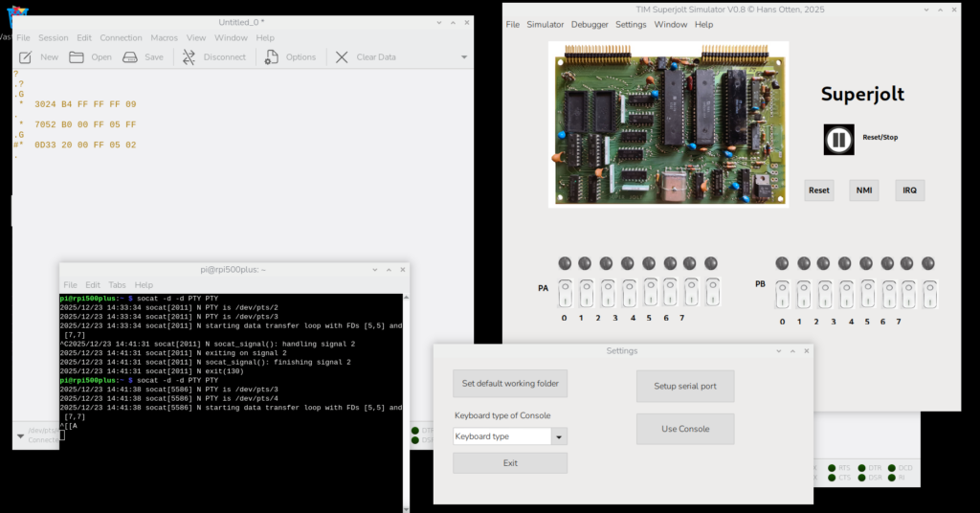Open the Macros menu in serial terminal
This screenshot has height=513, width=980.
coord(164,37)
